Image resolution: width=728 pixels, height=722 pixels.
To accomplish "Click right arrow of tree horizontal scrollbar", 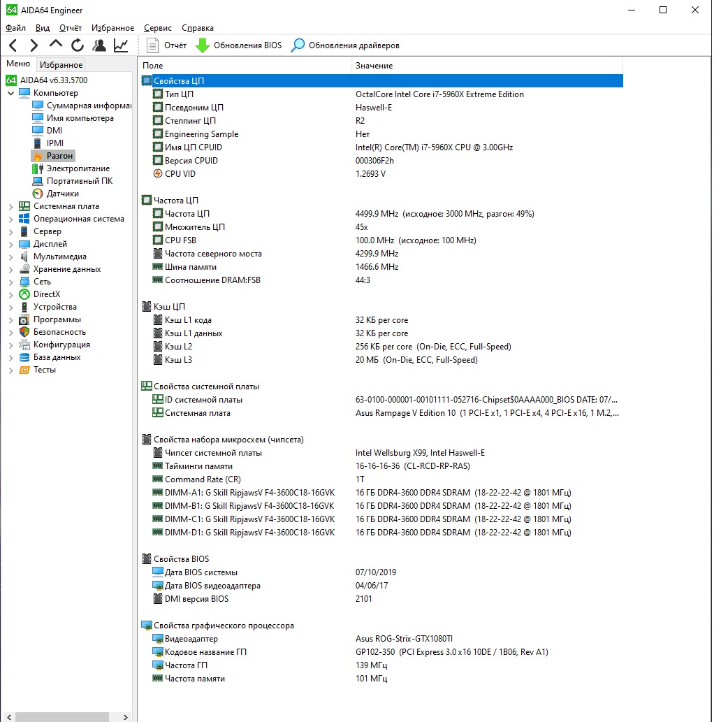I will 125,717.
